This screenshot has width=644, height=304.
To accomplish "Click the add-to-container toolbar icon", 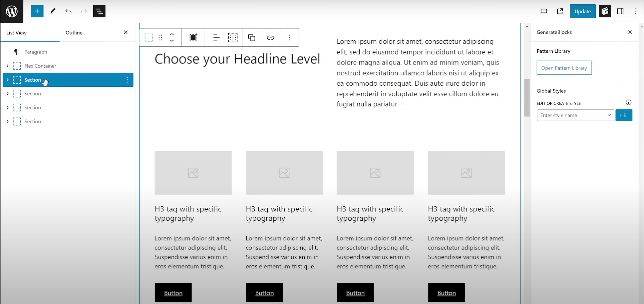I will pos(193,38).
